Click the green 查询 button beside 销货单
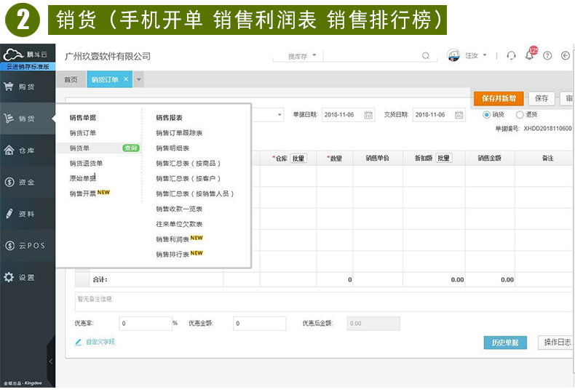The width and height of the screenshot is (575, 392). click(x=130, y=148)
